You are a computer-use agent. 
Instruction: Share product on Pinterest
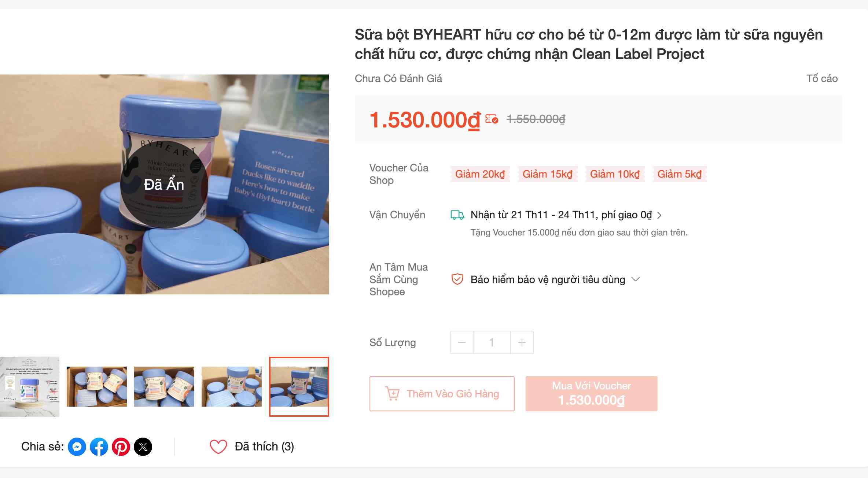(121, 447)
